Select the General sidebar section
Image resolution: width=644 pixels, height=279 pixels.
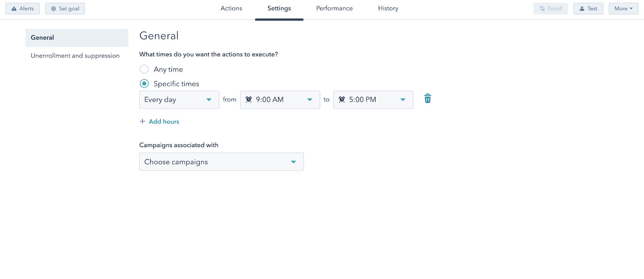point(76,38)
